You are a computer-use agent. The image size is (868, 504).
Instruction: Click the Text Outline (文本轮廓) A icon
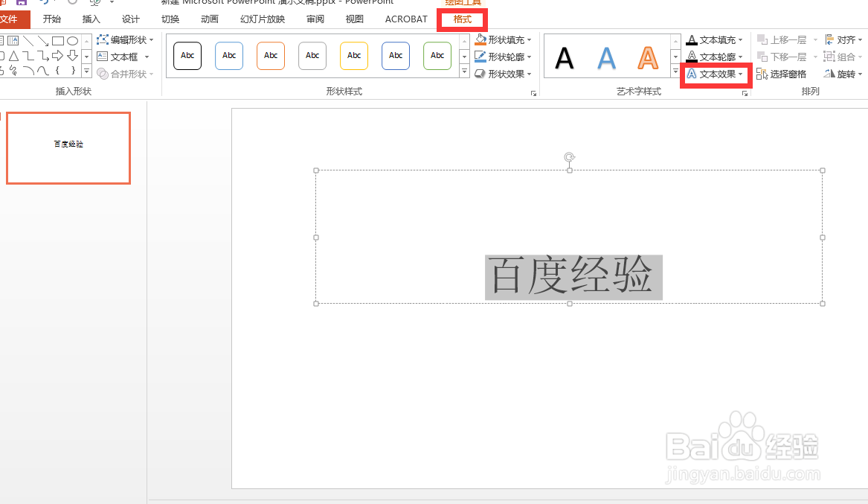[692, 57]
